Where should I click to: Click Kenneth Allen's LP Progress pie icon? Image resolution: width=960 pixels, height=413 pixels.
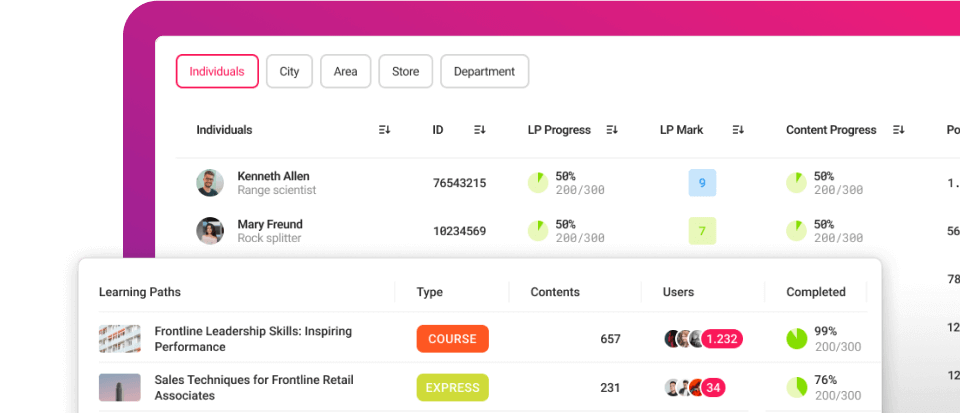538,182
